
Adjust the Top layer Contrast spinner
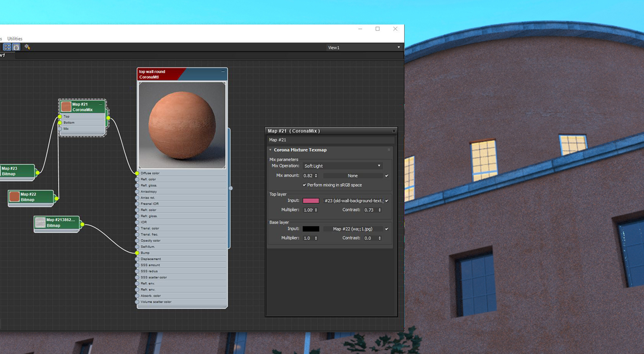(x=379, y=210)
